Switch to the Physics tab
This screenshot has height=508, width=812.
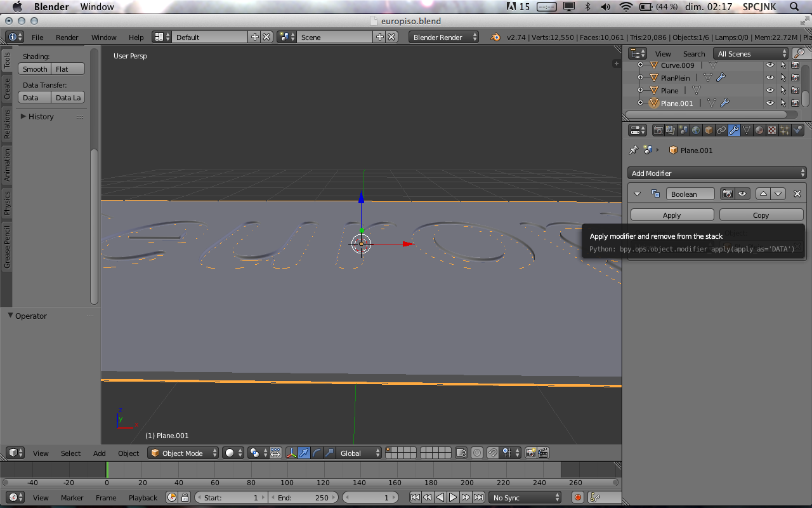[x=7, y=201]
